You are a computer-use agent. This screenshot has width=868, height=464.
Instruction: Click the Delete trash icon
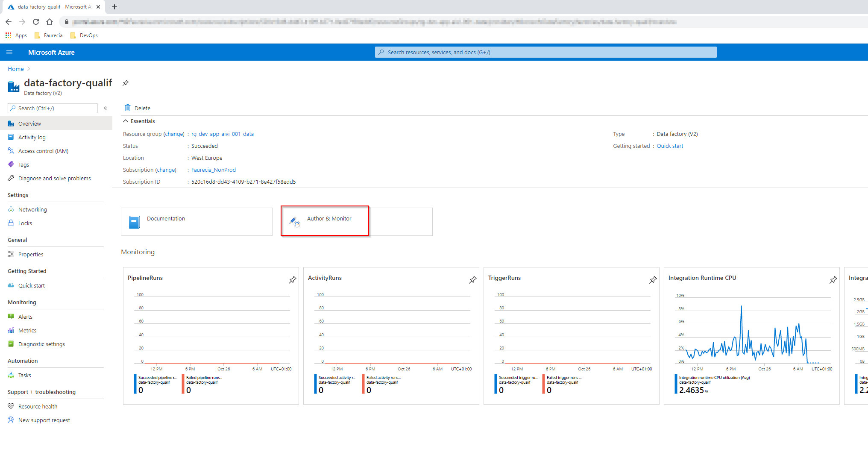128,108
